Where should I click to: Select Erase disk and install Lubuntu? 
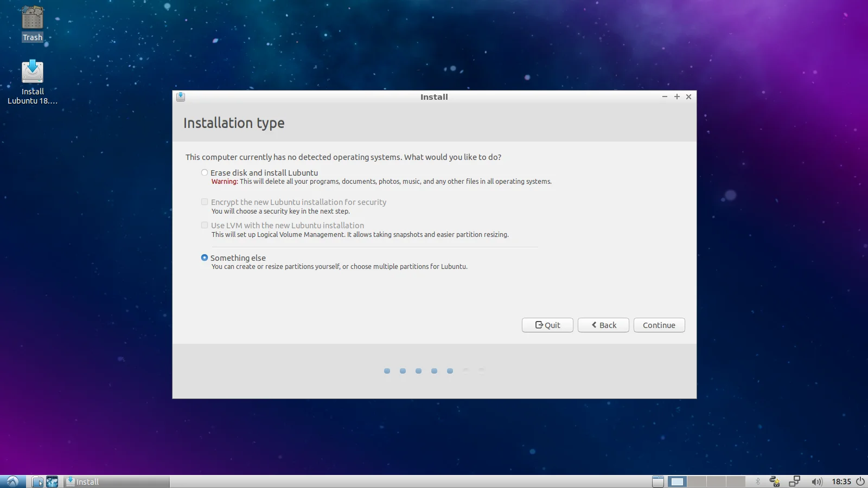[x=205, y=173]
